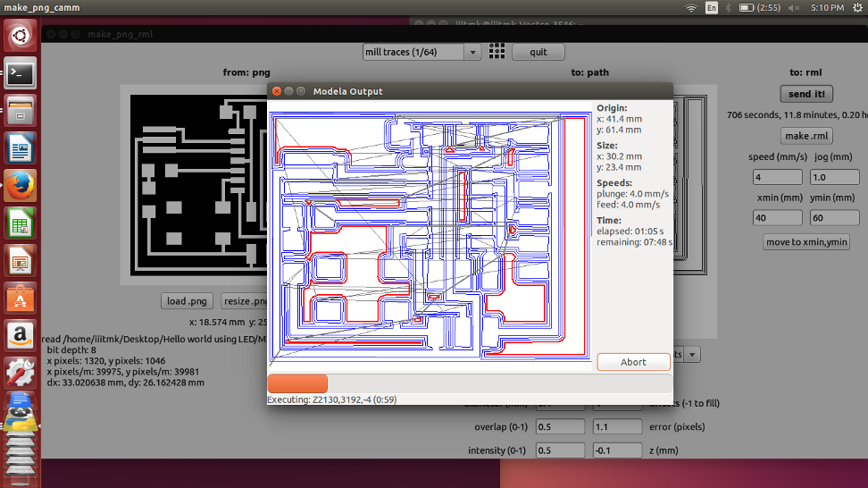Open the clock showing 5:10 PM
The image size is (868, 488).
(x=827, y=8)
